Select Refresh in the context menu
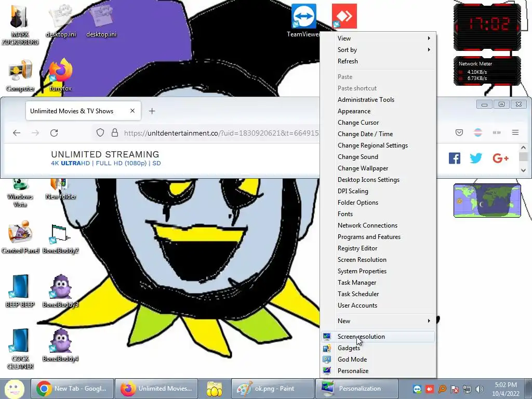The height and width of the screenshot is (399, 532). click(378, 61)
